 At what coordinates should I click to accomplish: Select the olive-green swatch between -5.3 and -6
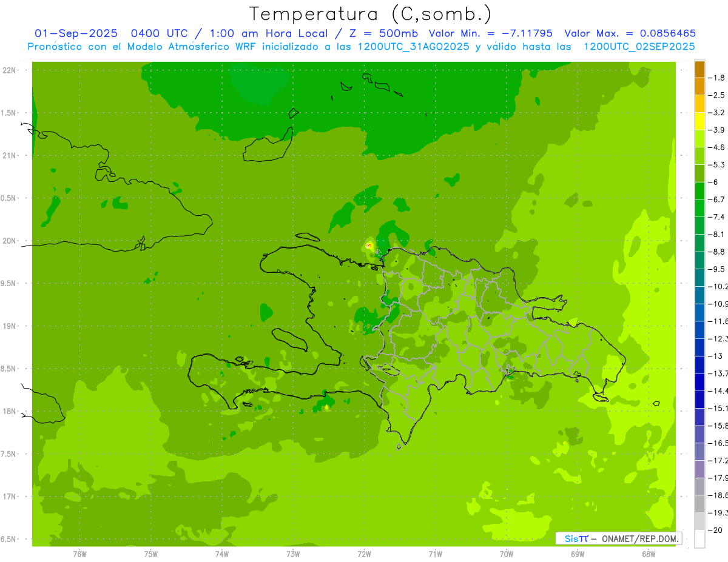pos(699,173)
